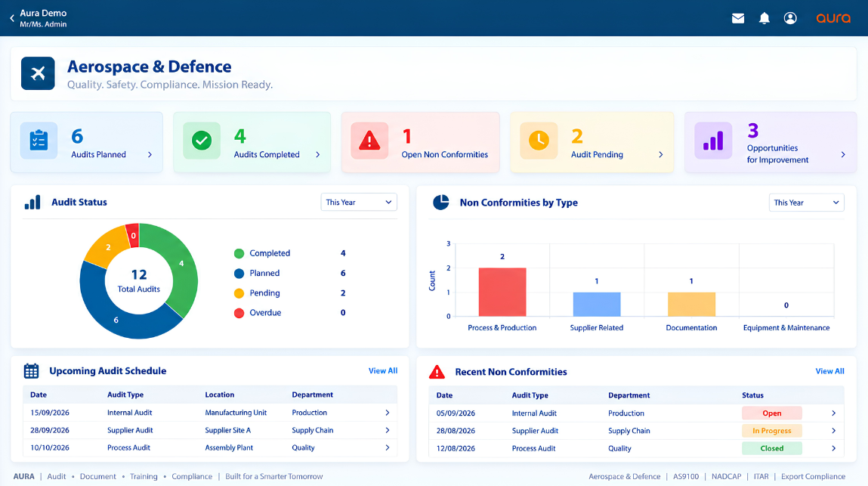Click the Supply Chain cell in Recent Non Conformities
Screen dimensions: 868x486
pyautogui.click(x=629, y=431)
